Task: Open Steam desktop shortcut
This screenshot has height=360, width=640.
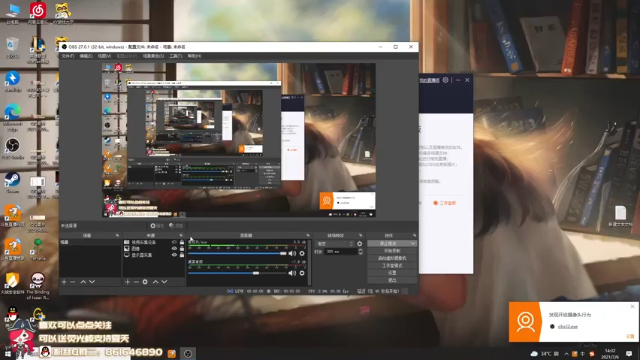Action: point(13,182)
